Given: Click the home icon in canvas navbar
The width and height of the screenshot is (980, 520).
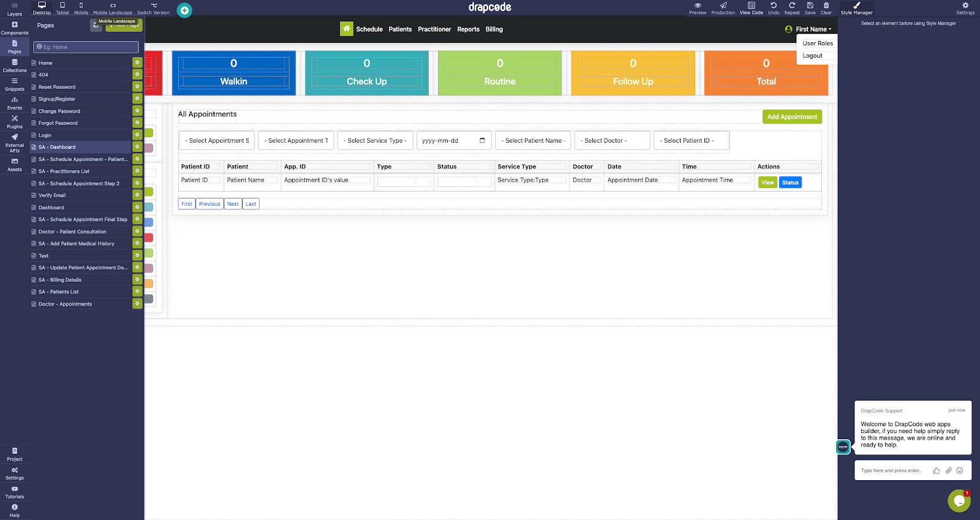Looking at the screenshot, I should coord(347,29).
